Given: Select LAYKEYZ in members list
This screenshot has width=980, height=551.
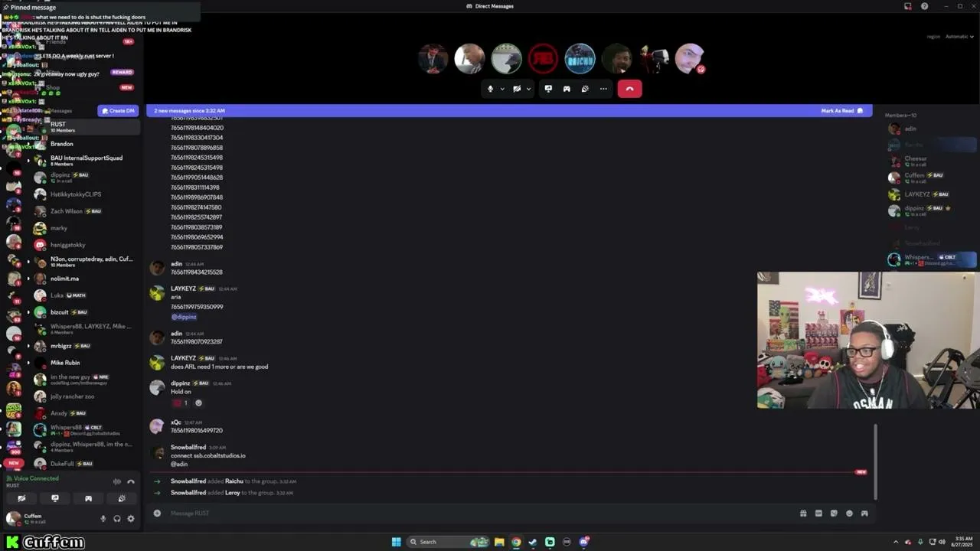Looking at the screenshot, I should (931, 194).
